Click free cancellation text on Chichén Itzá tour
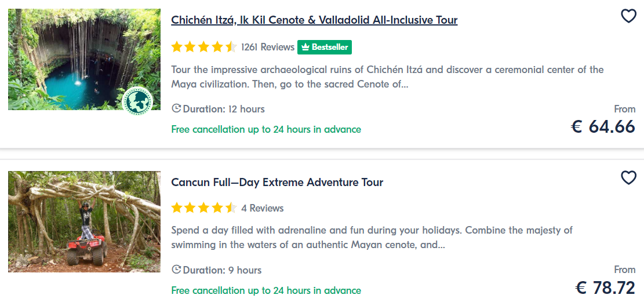The image size is (644, 302). tap(266, 129)
